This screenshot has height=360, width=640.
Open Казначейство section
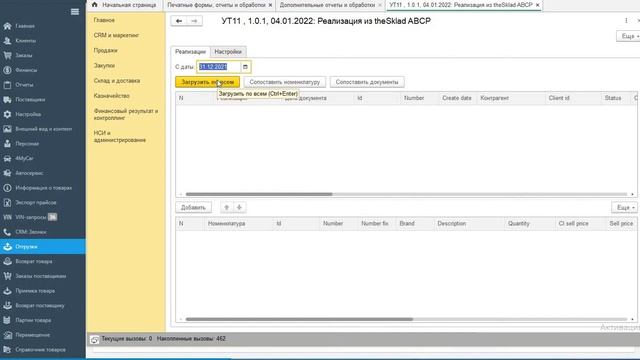tap(111, 96)
